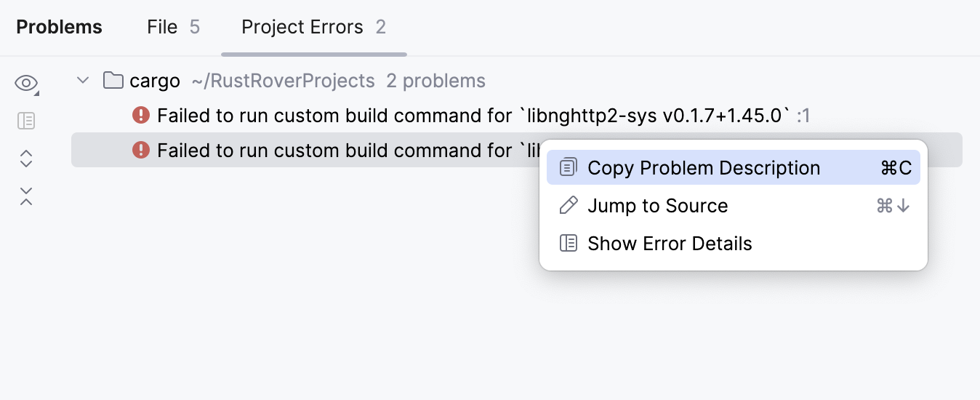Toggle the editor preview panel icon
The height and width of the screenshot is (400, 980).
click(26, 121)
